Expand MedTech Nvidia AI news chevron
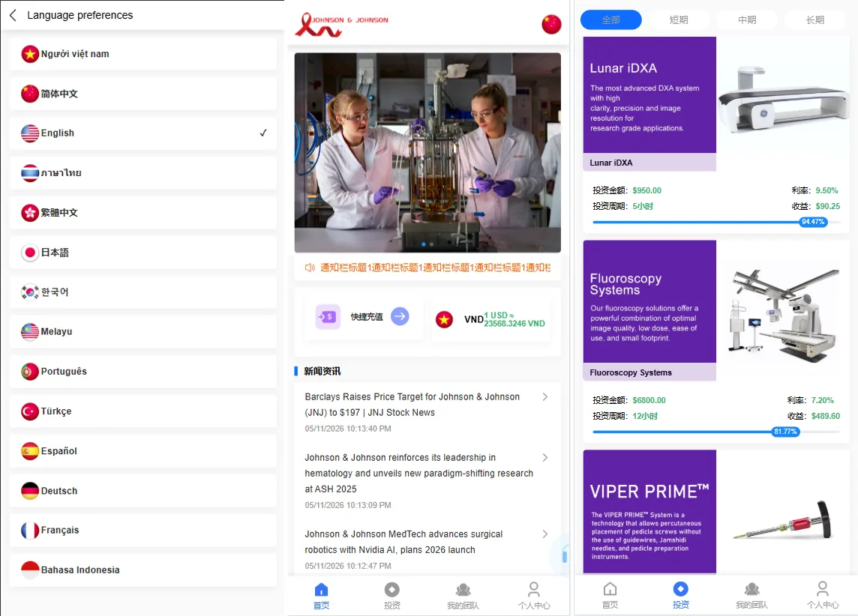Image resolution: width=858 pixels, height=616 pixels. pyautogui.click(x=544, y=534)
